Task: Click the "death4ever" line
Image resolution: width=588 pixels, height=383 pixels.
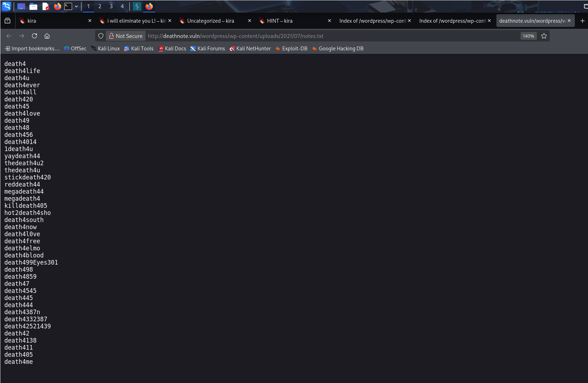Action: (22, 85)
